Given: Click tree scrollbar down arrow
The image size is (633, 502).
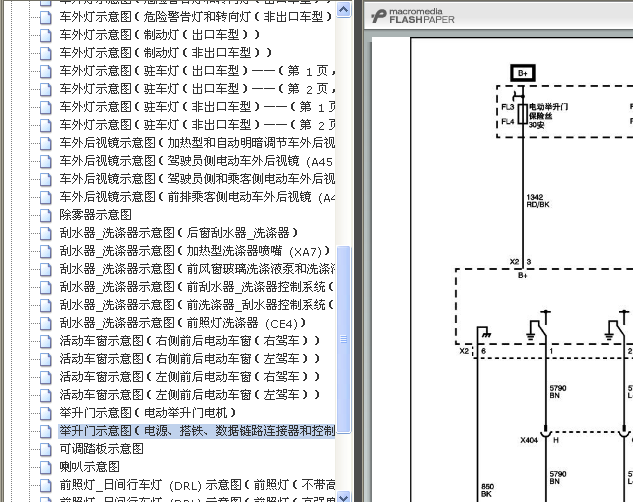Looking at the screenshot, I should pos(344,497).
